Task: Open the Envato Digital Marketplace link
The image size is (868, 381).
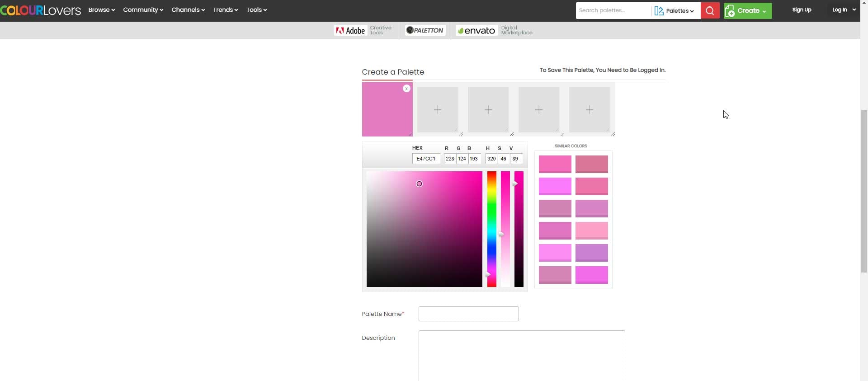Action: [x=494, y=30]
